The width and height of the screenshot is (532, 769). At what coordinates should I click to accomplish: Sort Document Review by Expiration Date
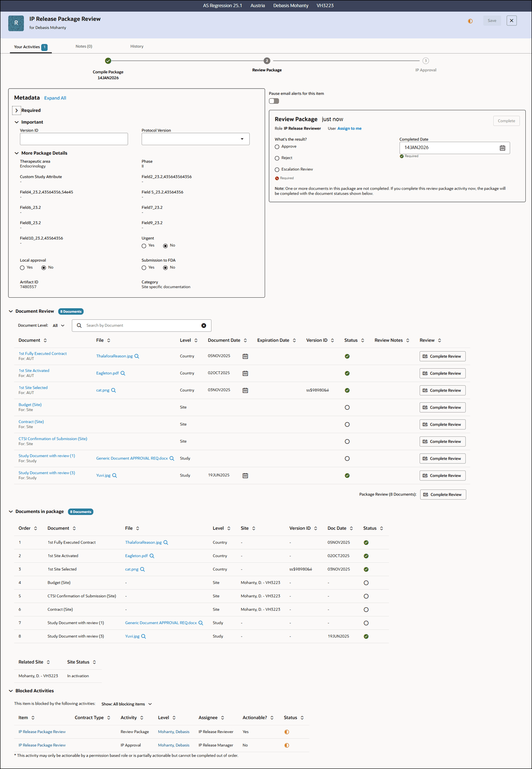[294, 340]
